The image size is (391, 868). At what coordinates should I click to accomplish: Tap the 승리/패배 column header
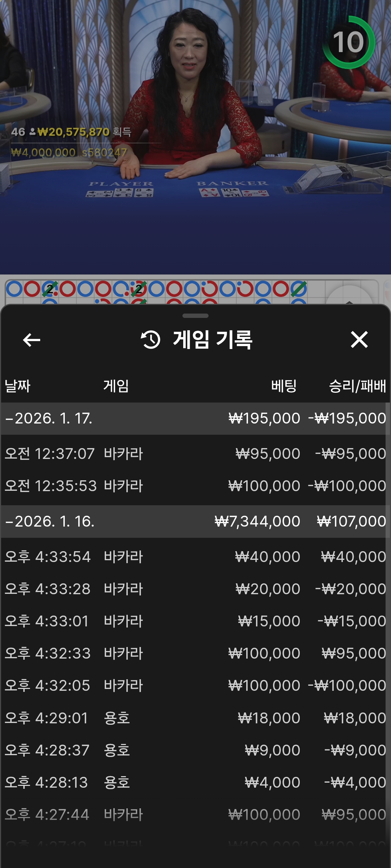point(357,386)
